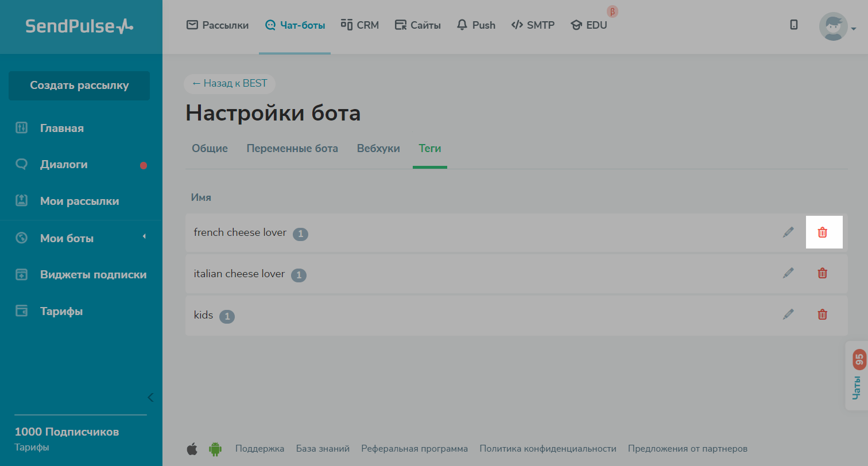This screenshot has width=868, height=466.
Task: Click pencil icon for kids tag
Action: point(788,314)
